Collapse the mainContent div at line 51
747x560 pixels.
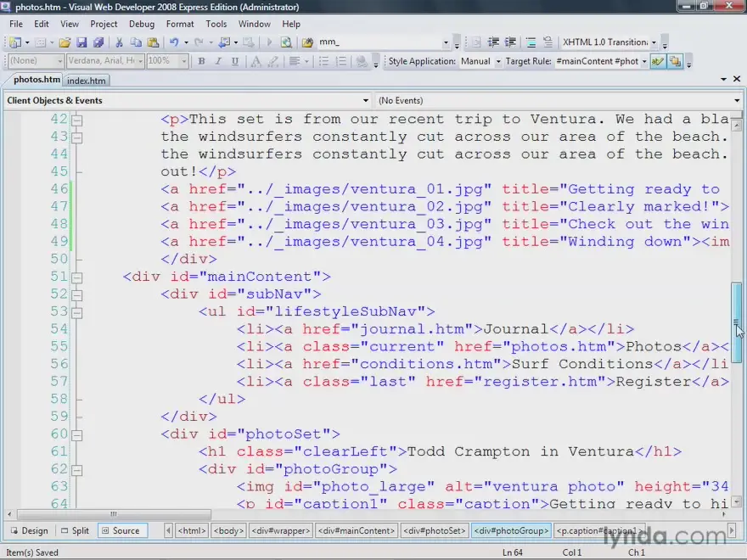[76, 277]
